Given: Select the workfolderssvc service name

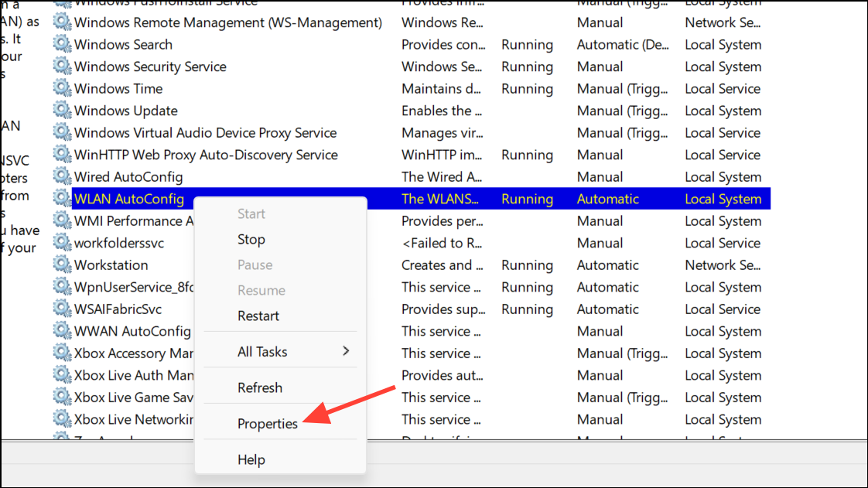Looking at the screenshot, I should pyautogui.click(x=119, y=243).
